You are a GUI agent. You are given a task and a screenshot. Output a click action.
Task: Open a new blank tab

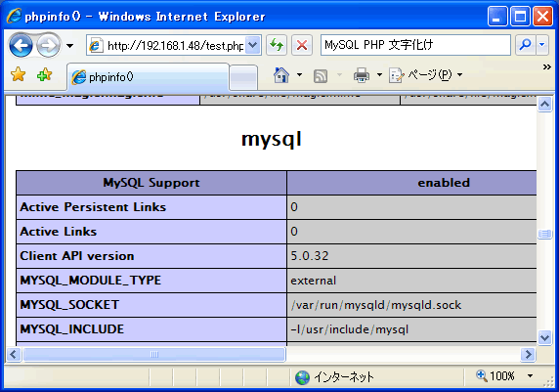243,77
